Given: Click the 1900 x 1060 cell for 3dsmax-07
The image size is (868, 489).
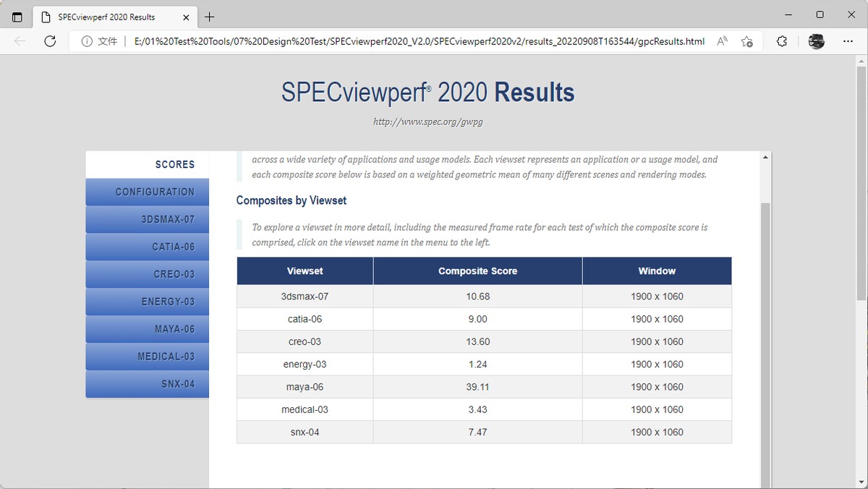Looking at the screenshot, I should (657, 297).
